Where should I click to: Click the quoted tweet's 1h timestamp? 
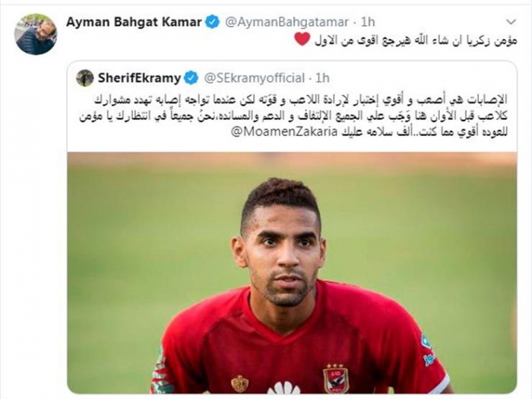click(x=322, y=78)
